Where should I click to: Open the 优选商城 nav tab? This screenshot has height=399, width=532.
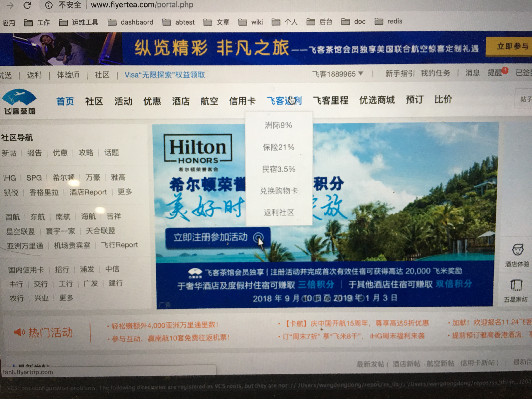pos(377,100)
